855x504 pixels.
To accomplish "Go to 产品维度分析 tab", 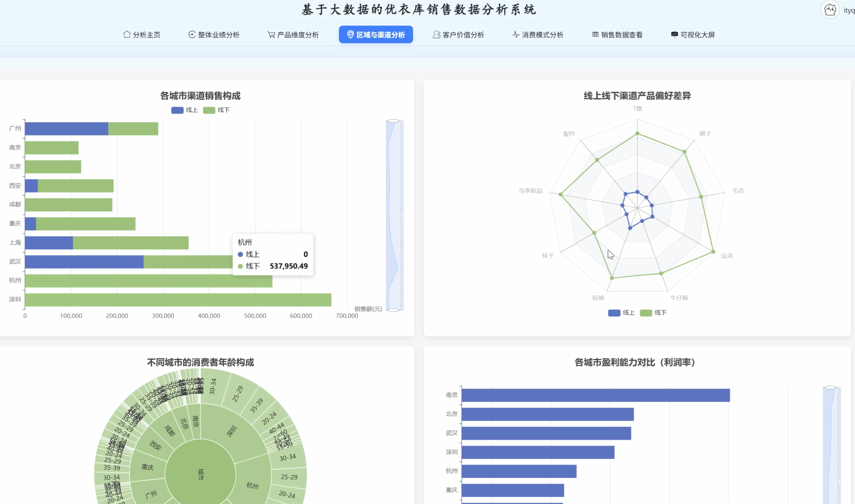I will point(293,34).
